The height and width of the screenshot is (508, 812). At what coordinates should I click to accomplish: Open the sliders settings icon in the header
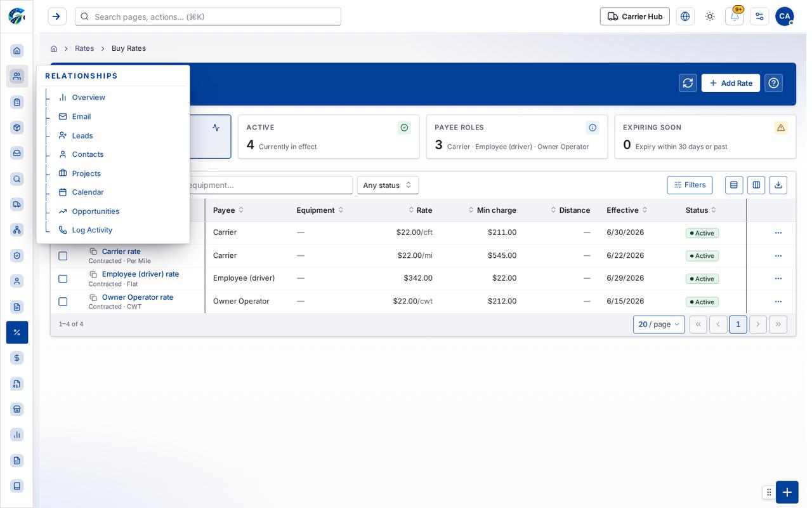tap(759, 17)
